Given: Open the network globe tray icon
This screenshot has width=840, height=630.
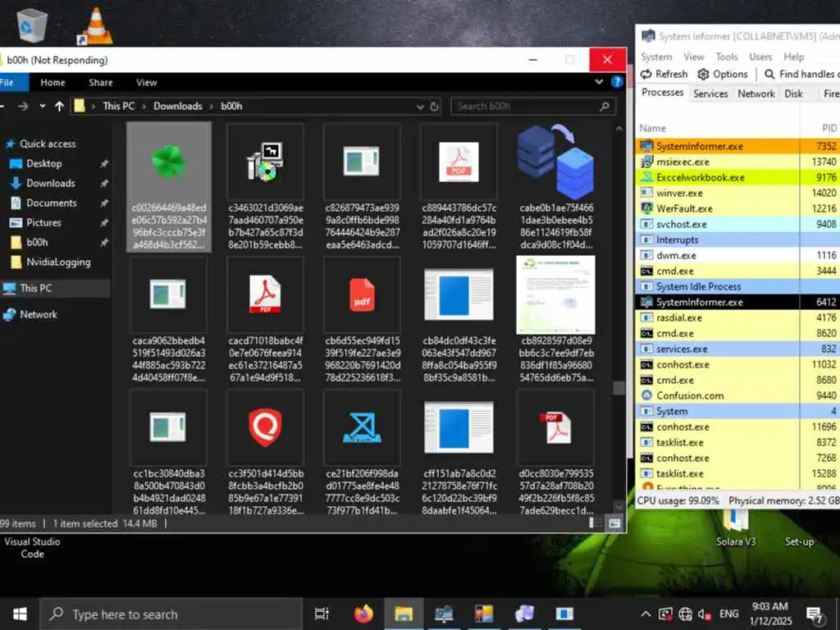Looking at the screenshot, I should tap(685, 614).
